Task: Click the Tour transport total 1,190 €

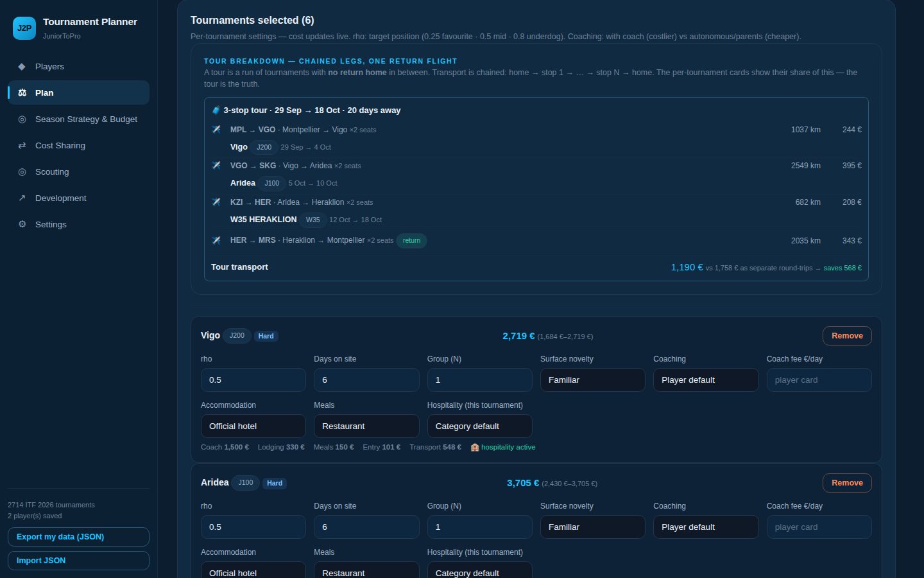Action: click(x=687, y=267)
